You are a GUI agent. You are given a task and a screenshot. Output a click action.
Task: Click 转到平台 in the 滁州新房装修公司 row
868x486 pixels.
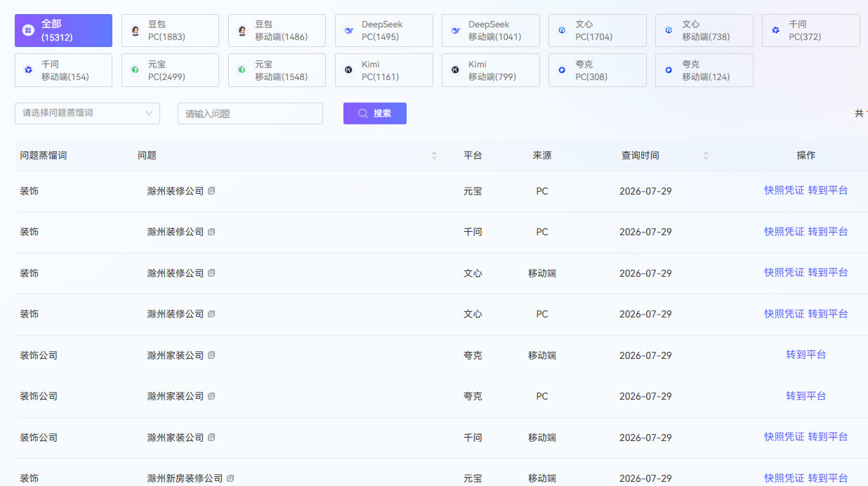click(x=828, y=478)
